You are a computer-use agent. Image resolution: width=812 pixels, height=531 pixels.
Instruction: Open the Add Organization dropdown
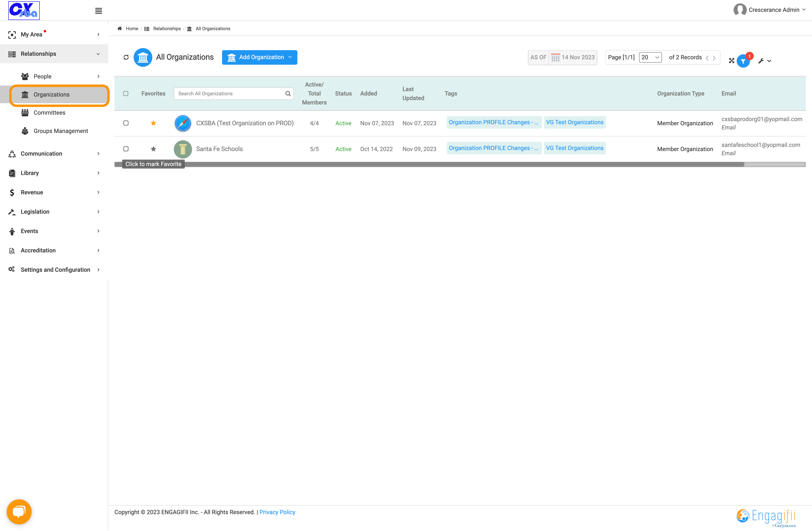point(260,57)
